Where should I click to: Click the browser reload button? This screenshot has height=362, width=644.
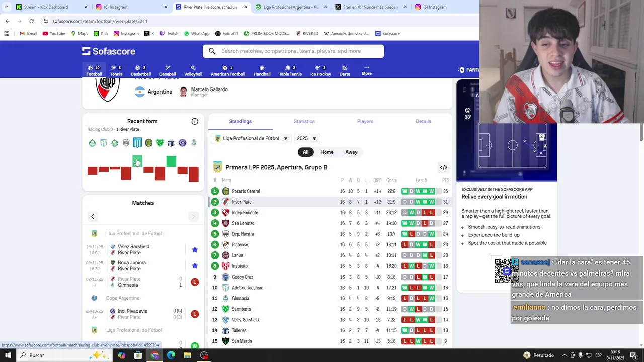tap(31, 21)
